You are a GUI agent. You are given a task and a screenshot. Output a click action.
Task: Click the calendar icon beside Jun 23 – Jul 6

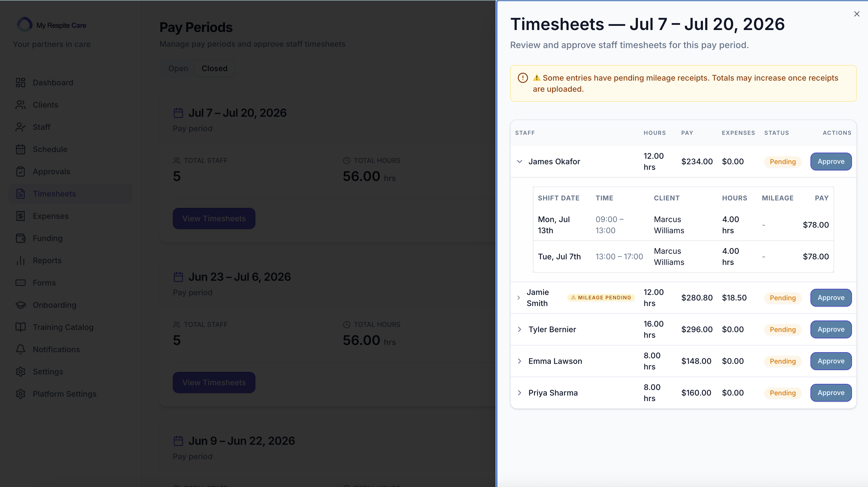click(178, 277)
